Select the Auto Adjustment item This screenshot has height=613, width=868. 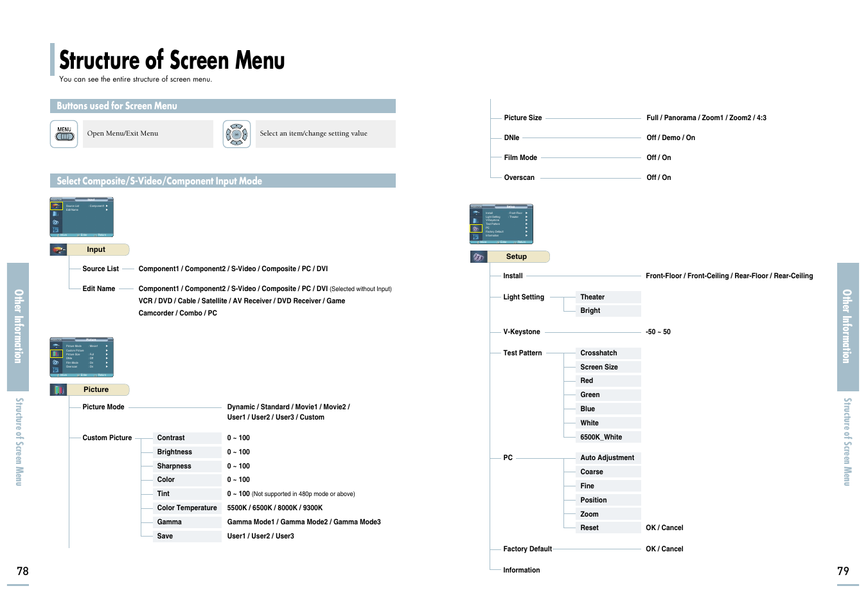[608, 458]
